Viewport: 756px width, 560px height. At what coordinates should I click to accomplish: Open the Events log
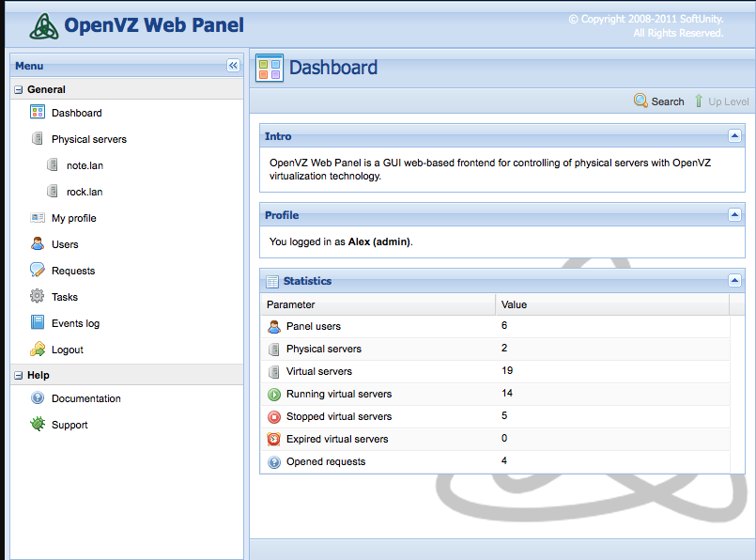click(x=76, y=323)
